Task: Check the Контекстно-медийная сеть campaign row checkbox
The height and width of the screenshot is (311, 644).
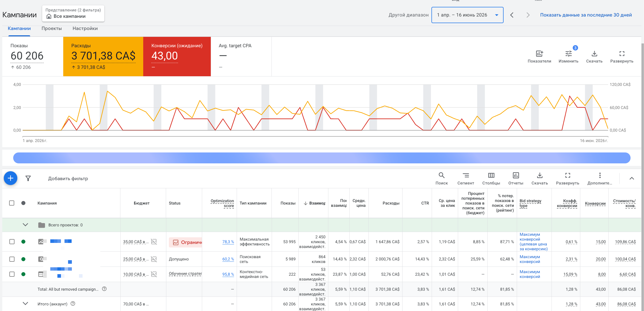Action: pos(12,274)
